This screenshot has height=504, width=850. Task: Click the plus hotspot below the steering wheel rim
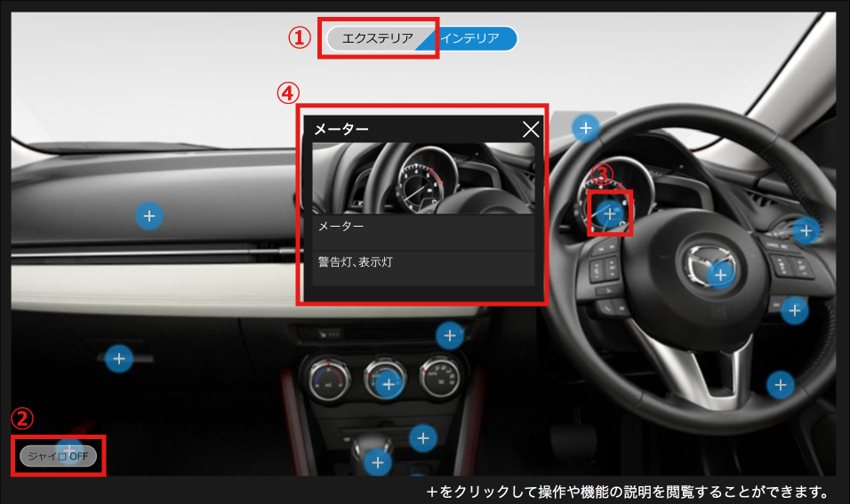pyautogui.click(x=781, y=384)
